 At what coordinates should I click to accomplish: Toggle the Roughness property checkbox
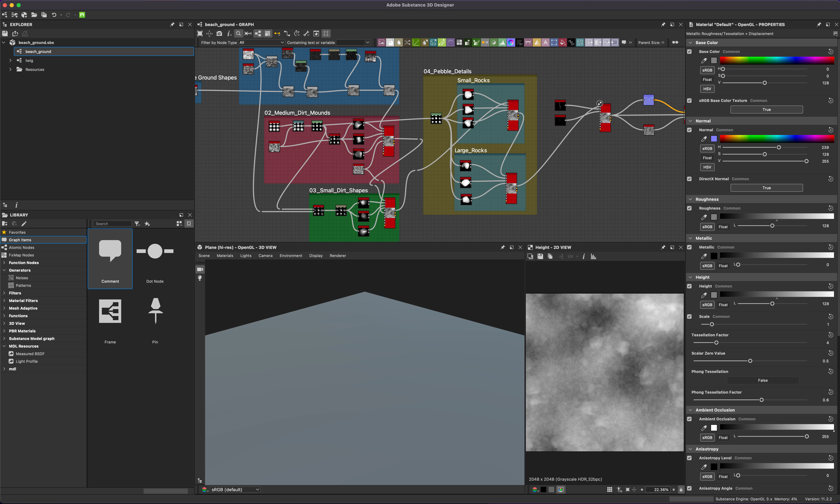689,208
